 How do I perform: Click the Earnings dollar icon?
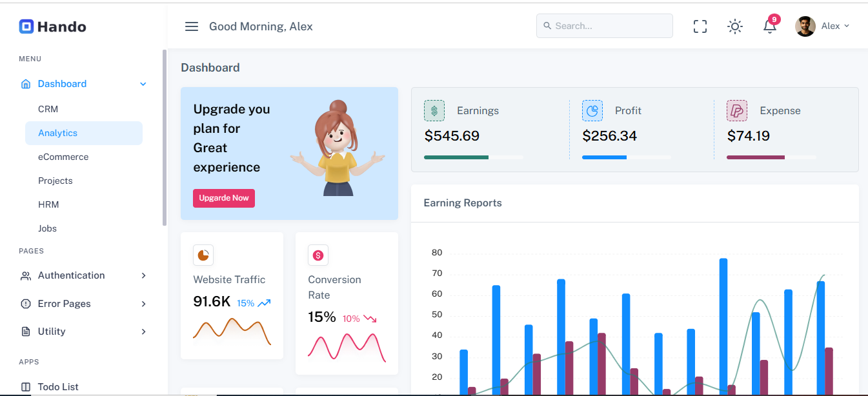point(434,111)
